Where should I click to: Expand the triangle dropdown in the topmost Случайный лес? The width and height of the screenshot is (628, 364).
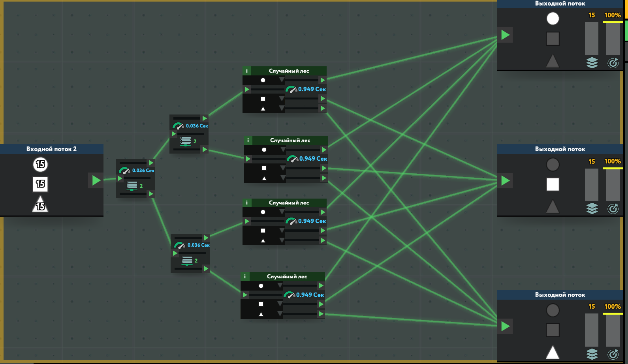click(x=281, y=108)
